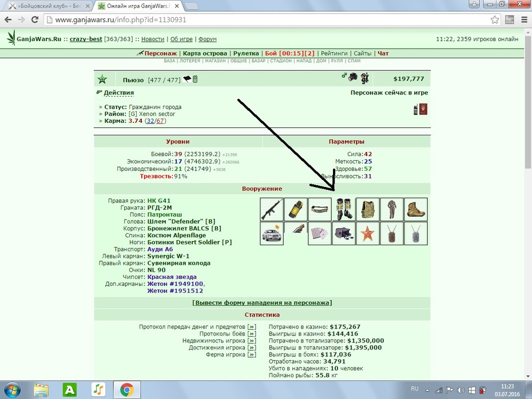Open the brown dog tag image

click(x=392, y=234)
